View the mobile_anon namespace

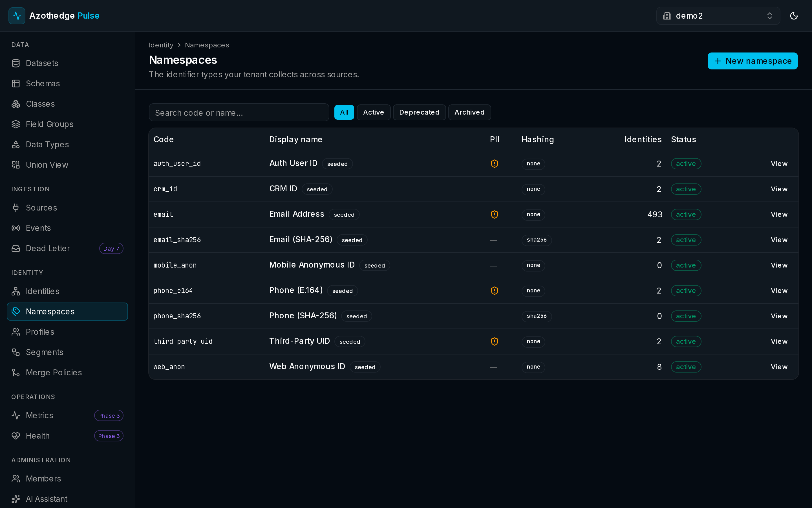coord(779,265)
